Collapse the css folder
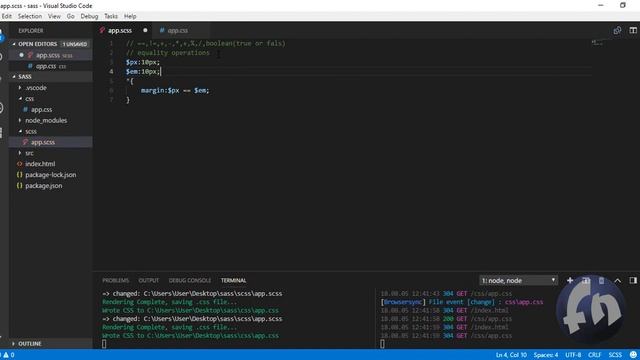The image size is (640, 360). click(x=29, y=99)
